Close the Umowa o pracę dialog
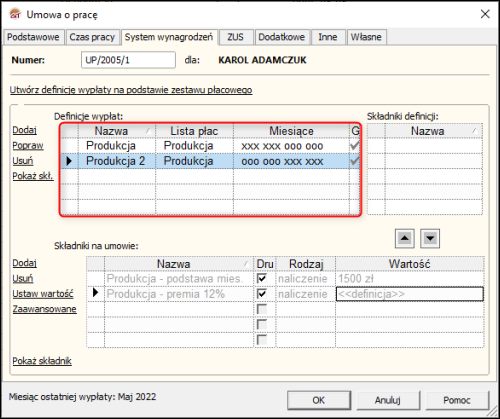Viewport: 500px width, 419px height. click(485, 14)
